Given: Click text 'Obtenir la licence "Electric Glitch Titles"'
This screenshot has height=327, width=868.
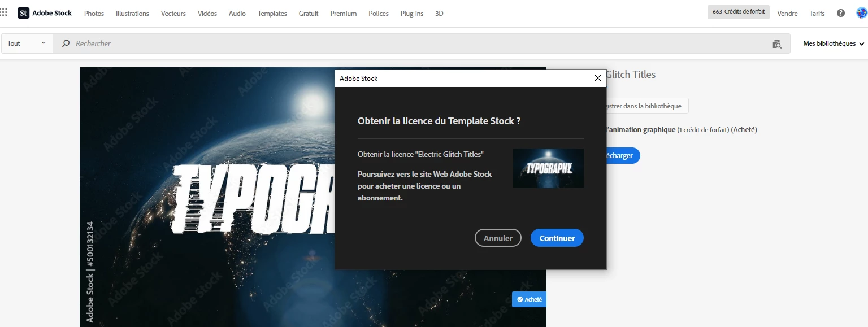Looking at the screenshot, I should (420, 154).
